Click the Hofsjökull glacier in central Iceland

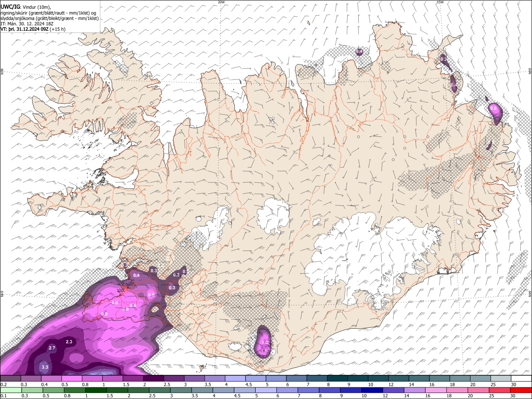click(x=273, y=216)
